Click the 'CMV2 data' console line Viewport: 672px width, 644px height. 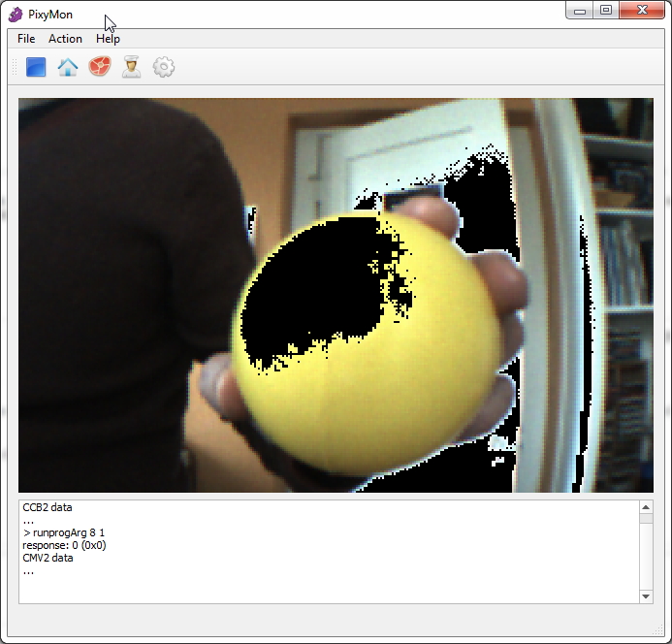(x=48, y=558)
